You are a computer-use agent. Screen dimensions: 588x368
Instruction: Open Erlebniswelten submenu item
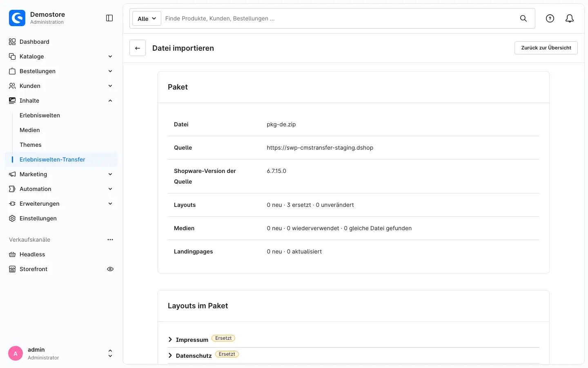click(x=40, y=115)
